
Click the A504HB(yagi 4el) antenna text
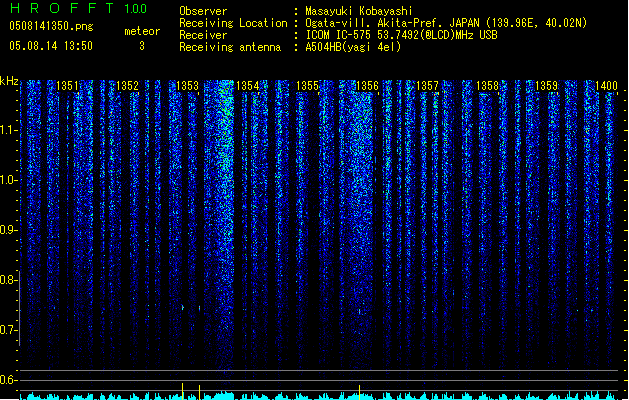(353, 47)
